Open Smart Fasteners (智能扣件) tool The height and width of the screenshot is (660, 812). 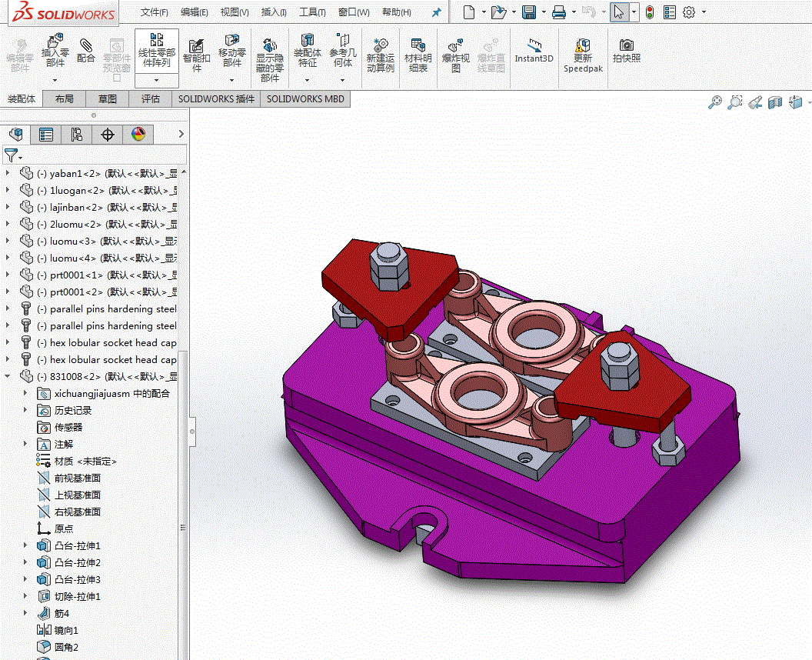point(196,55)
